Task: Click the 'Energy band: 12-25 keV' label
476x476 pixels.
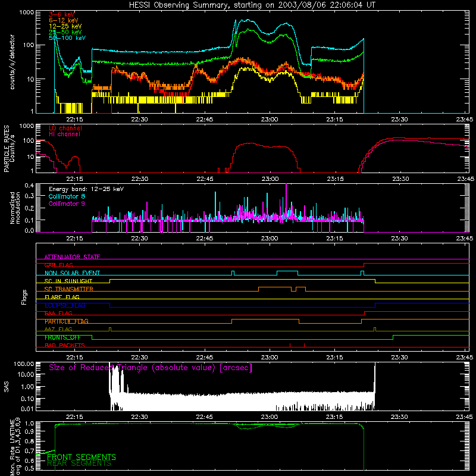Action: coord(86,189)
